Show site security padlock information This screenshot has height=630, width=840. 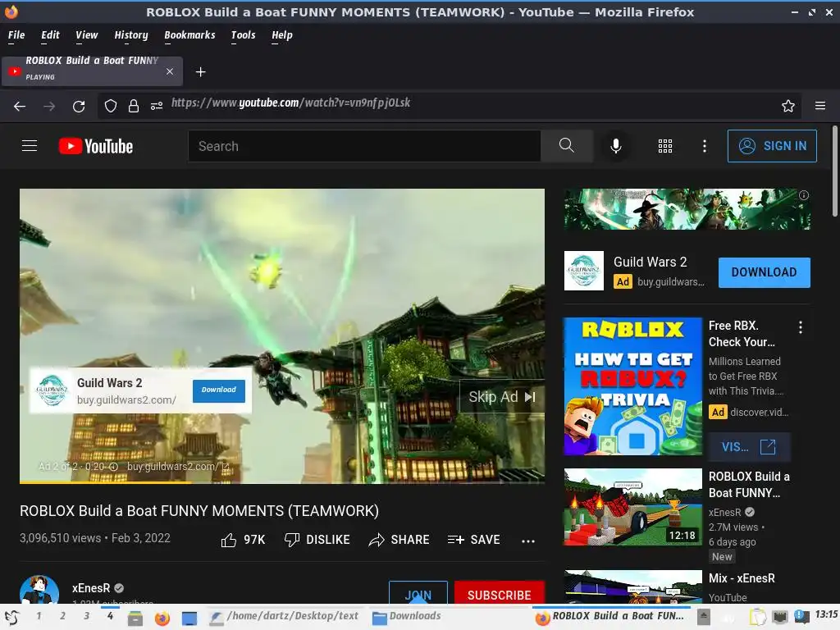point(134,106)
